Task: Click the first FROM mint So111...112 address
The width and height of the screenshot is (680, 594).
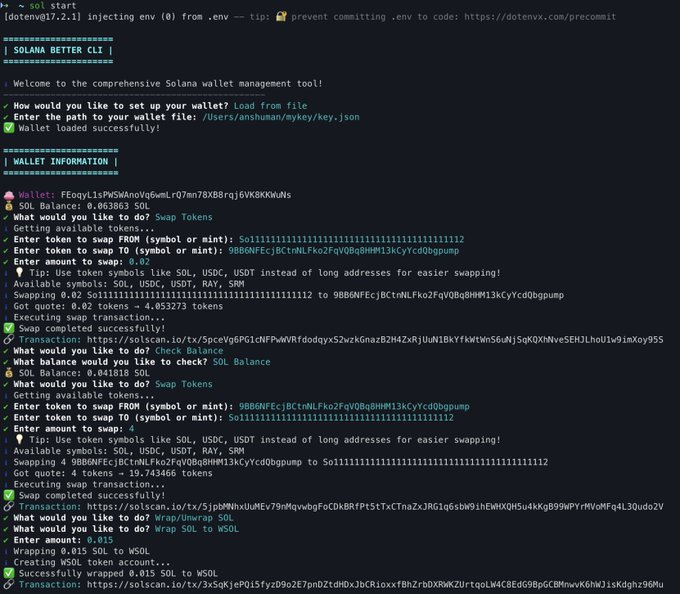Action: (x=351, y=239)
